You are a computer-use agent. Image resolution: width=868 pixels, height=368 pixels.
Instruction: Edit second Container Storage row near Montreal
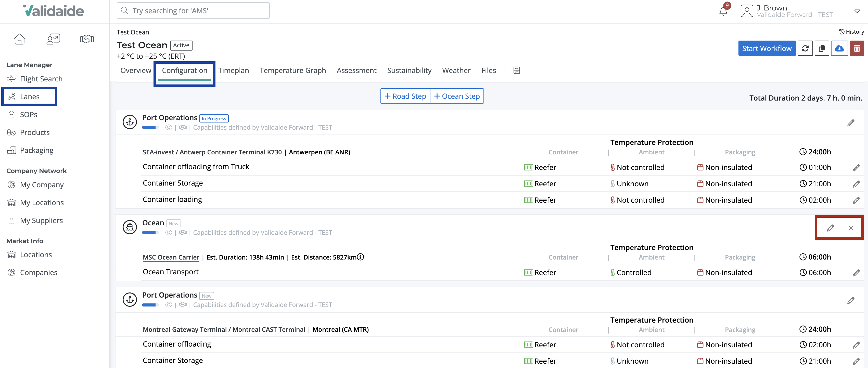[x=856, y=362]
